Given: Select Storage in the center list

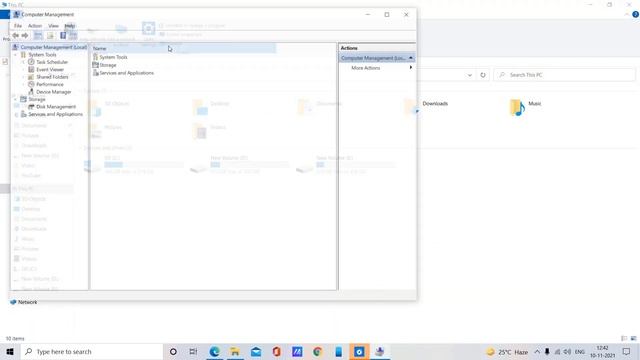Looking at the screenshot, I should pyautogui.click(x=108, y=65).
